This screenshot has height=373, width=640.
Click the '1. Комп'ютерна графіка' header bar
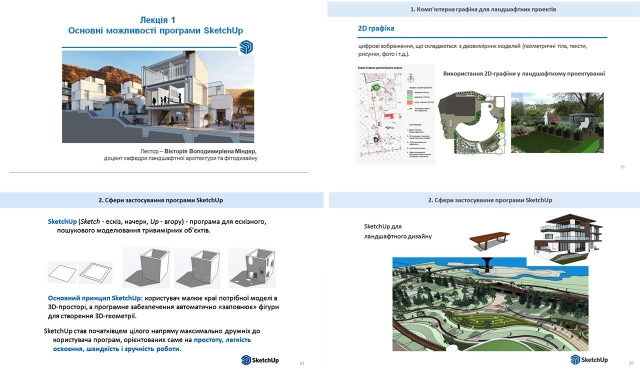[x=483, y=9]
